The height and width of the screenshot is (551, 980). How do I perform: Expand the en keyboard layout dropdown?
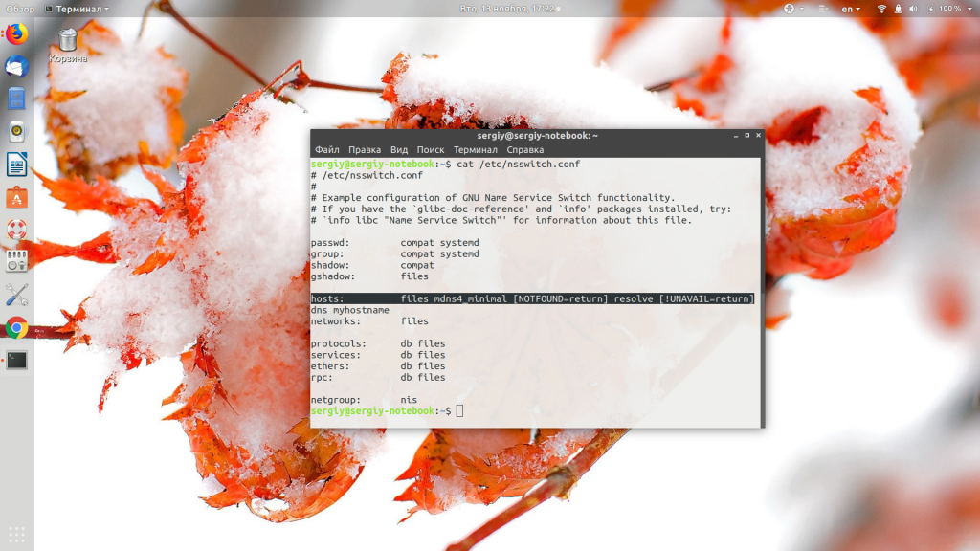(x=851, y=9)
